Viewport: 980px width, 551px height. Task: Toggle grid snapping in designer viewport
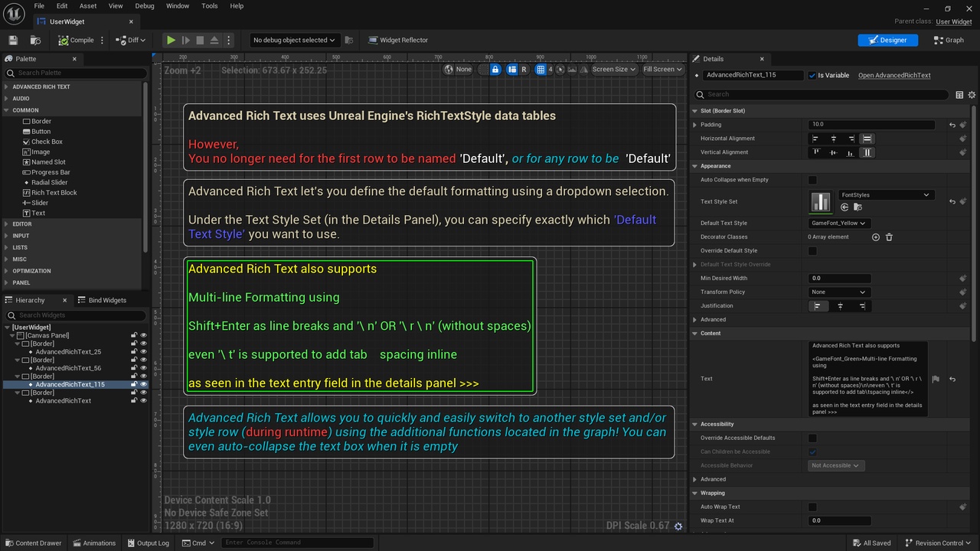[x=541, y=69]
